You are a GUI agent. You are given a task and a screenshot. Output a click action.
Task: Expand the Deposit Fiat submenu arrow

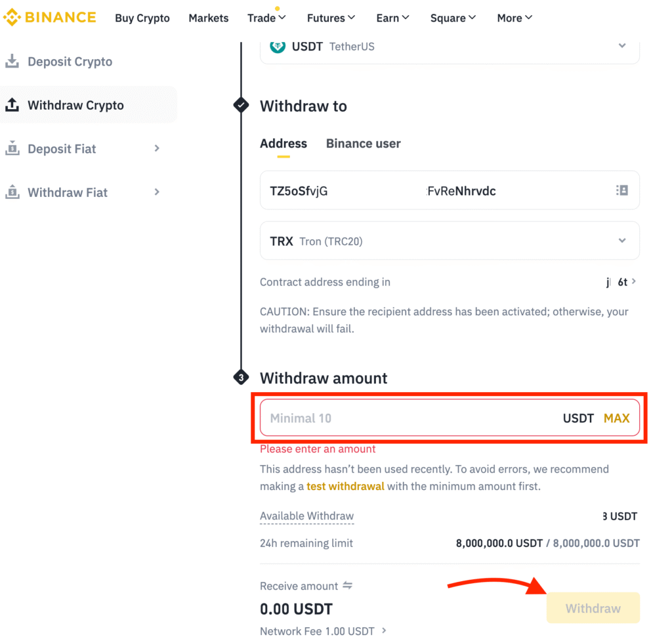[157, 148]
